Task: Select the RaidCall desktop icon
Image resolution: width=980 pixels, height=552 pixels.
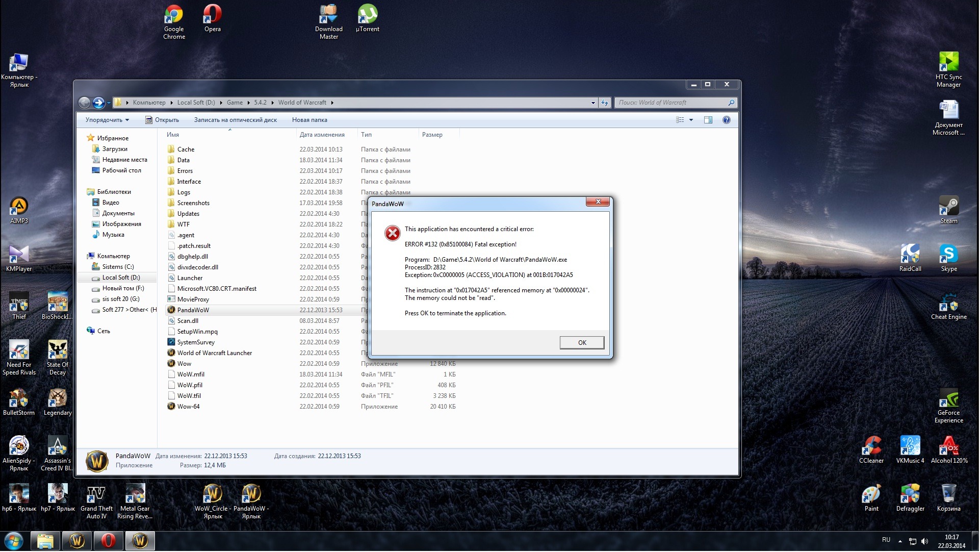Action: (x=910, y=258)
